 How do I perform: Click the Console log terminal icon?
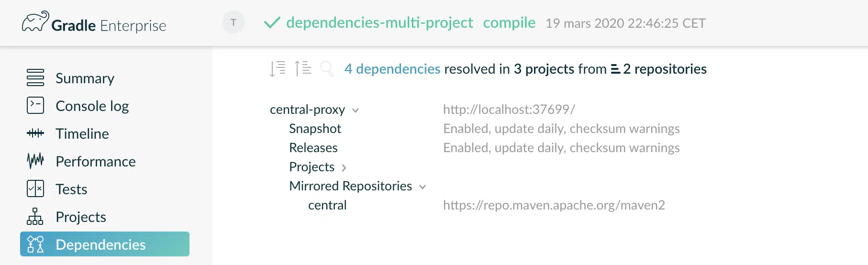point(35,105)
